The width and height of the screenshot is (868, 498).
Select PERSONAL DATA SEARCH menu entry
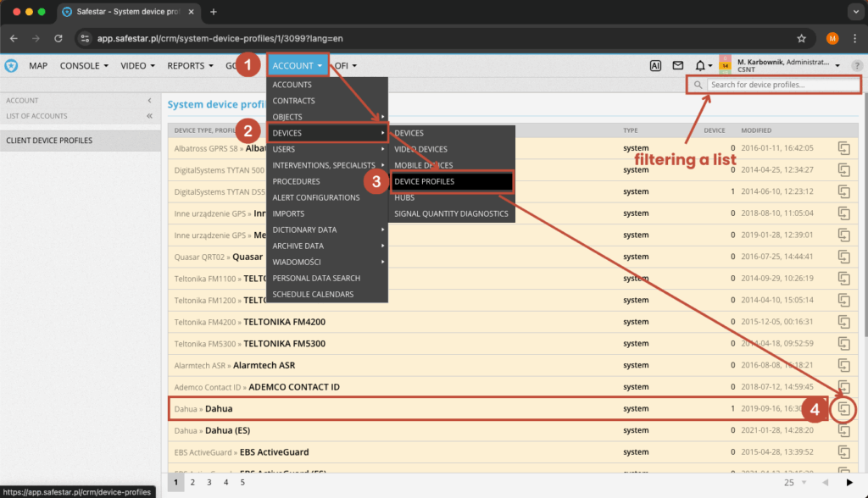pos(327,279)
